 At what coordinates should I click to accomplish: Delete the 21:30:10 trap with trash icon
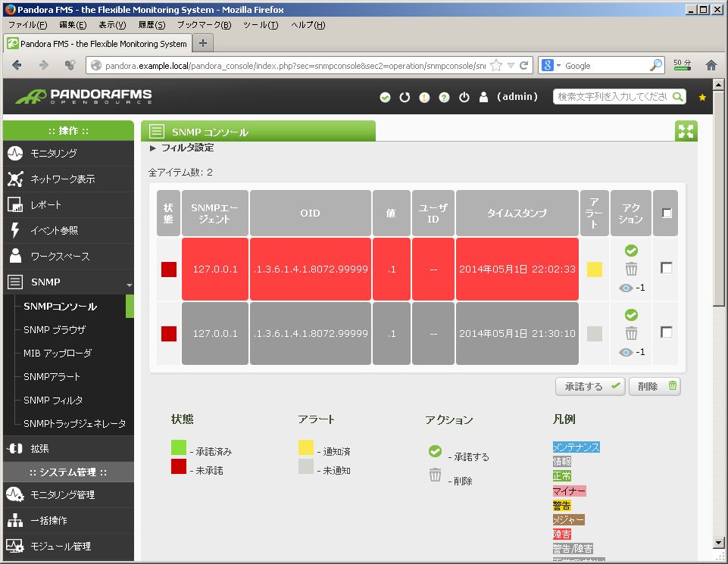631,334
